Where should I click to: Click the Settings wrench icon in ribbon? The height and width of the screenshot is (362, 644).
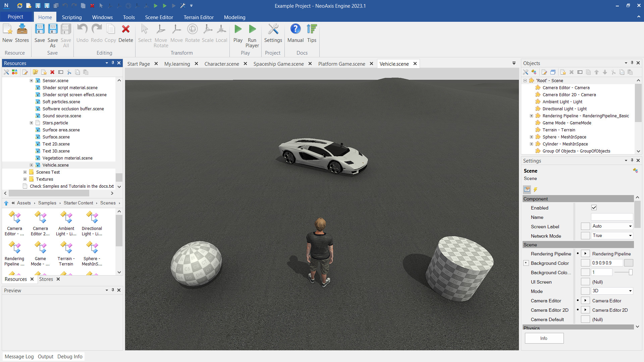tap(273, 29)
